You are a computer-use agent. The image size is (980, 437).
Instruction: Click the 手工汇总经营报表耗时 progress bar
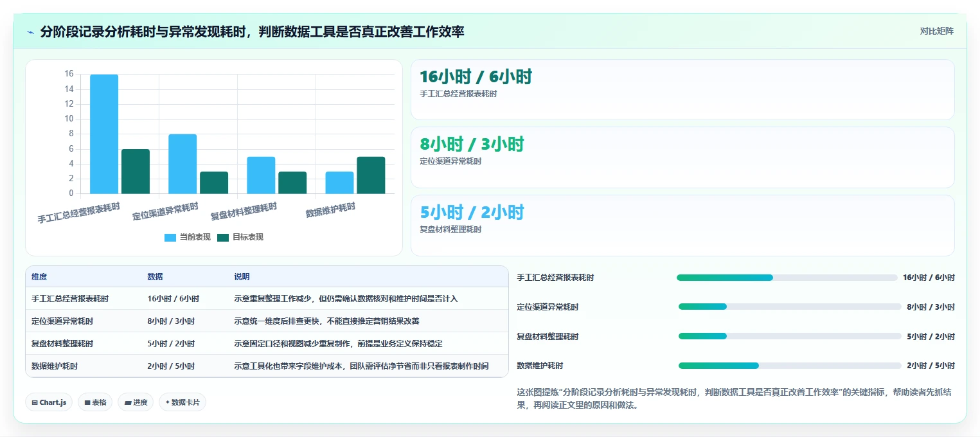(787, 278)
